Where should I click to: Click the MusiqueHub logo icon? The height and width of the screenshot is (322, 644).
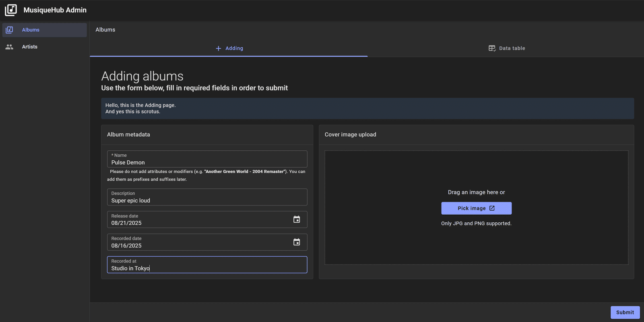11,10
